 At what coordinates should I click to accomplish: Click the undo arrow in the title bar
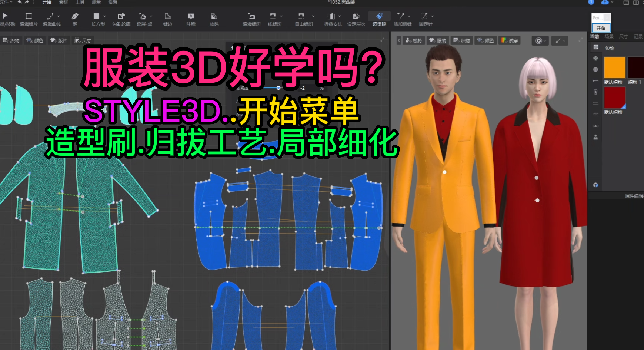(x=20, y=2)
